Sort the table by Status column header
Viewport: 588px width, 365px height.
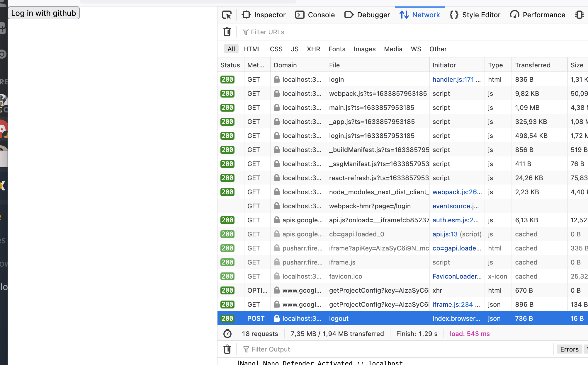pos(230,65)
